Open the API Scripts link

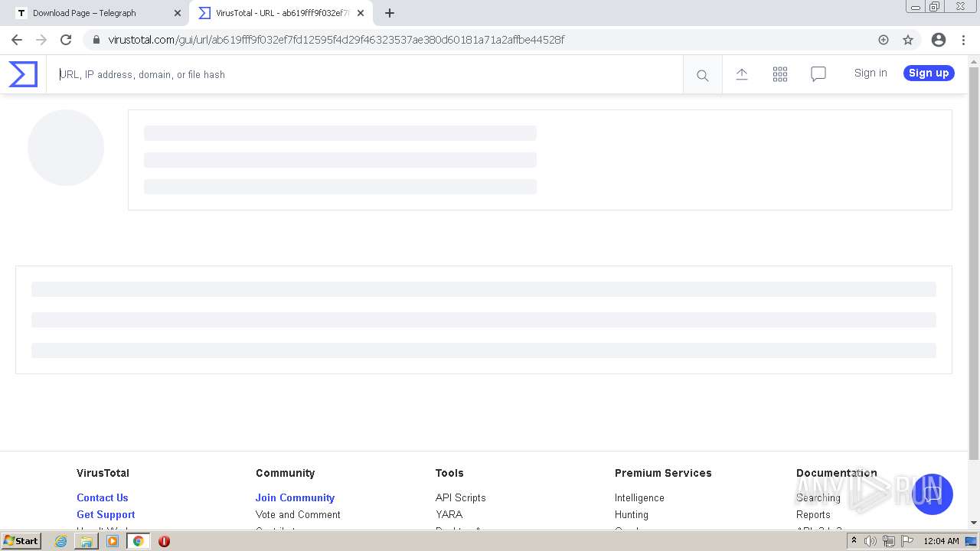461,497
